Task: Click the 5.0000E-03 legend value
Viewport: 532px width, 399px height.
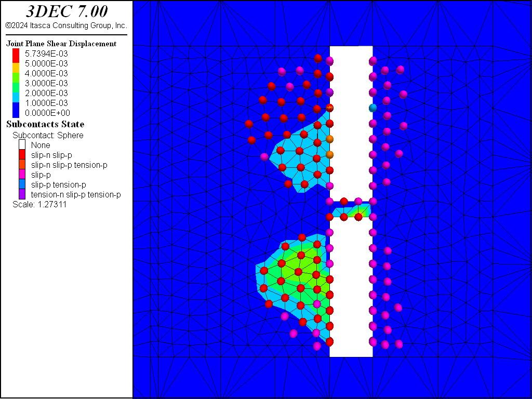Action: (46, 63)
